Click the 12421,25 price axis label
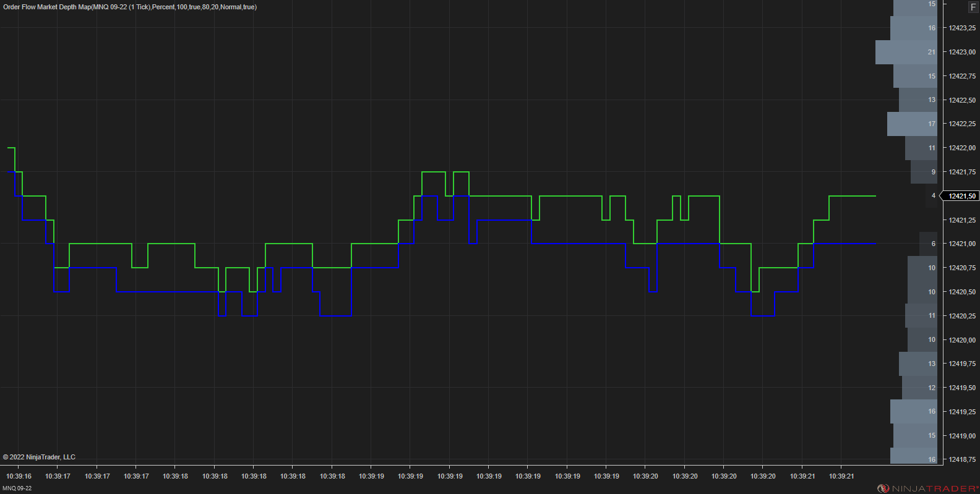 (x=962, y=220)
